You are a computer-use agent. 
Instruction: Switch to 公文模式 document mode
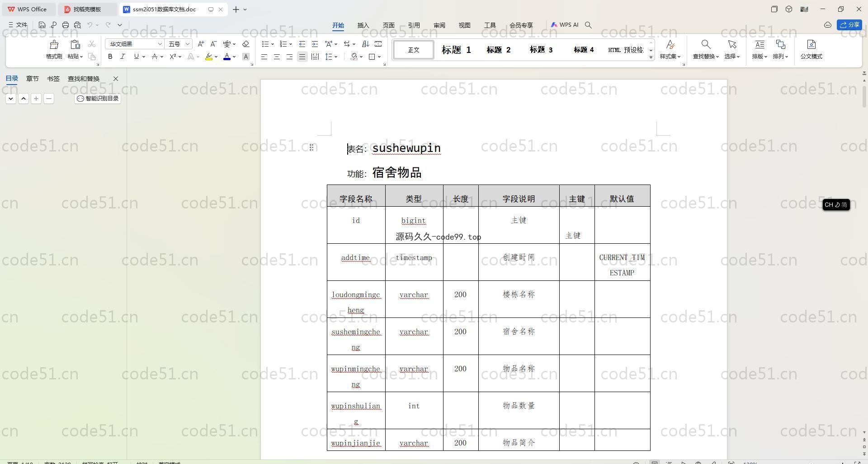pos(811,49)
